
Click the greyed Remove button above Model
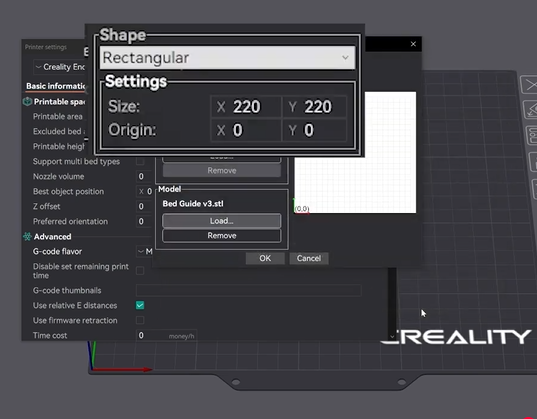tap(222, 171)
